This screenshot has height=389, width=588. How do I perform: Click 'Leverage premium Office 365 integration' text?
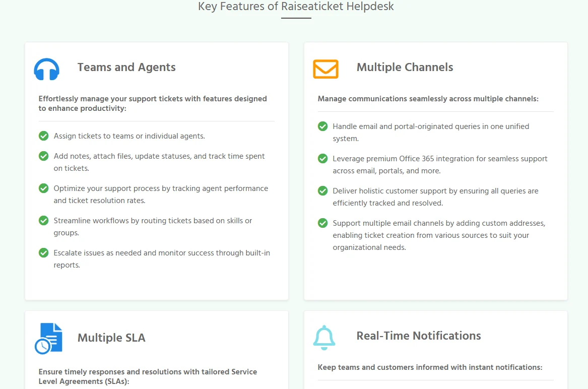440,165
